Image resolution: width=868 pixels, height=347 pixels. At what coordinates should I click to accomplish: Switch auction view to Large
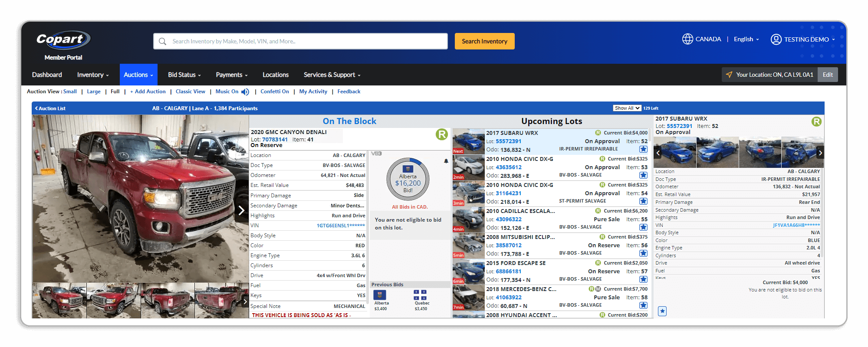pos(94,92)
